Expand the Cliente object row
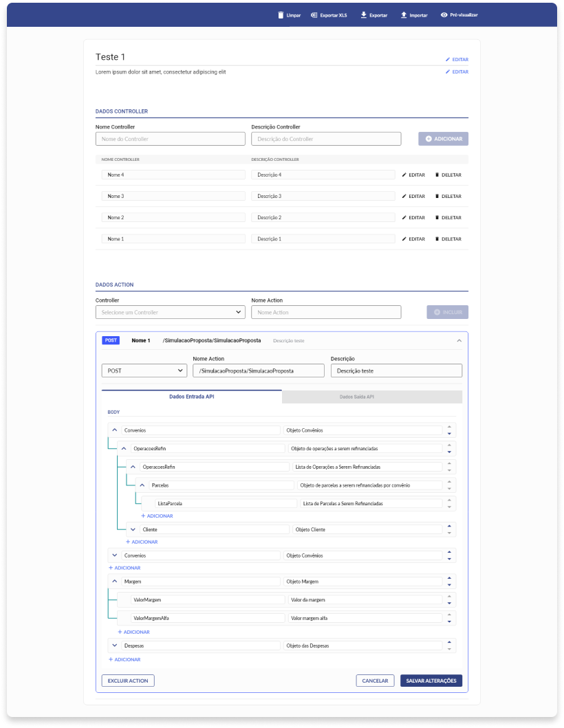 133,529
